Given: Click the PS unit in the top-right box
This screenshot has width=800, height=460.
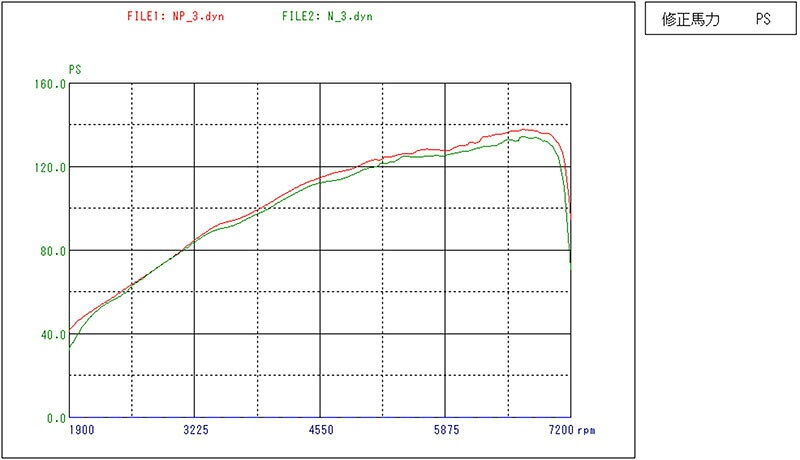Looking at the screenshot, I should (x=763, y=20).
